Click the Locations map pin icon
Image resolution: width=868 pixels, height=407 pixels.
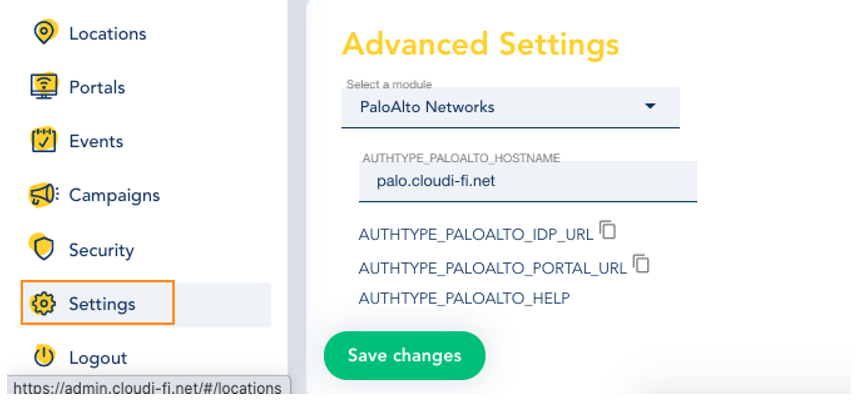pyautogui.click(x=45, y=32)
